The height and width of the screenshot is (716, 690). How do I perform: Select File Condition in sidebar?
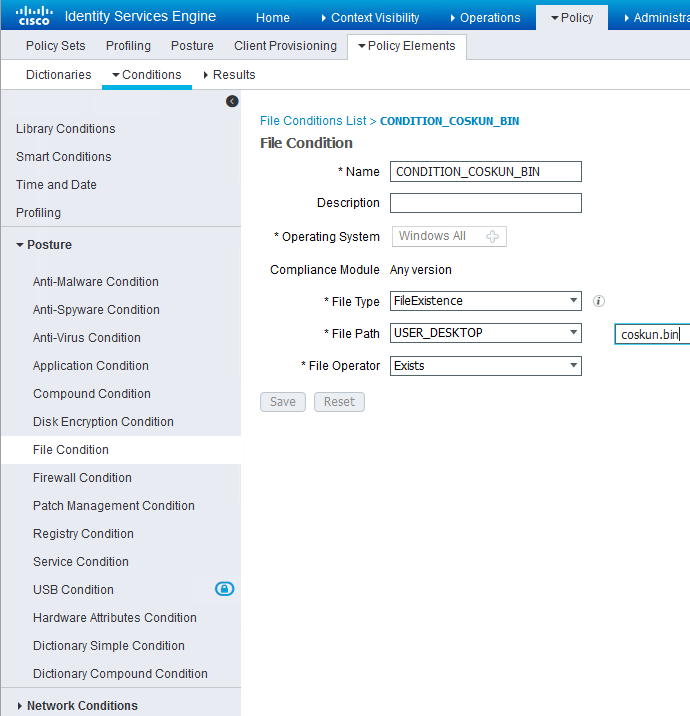(71, 450)
